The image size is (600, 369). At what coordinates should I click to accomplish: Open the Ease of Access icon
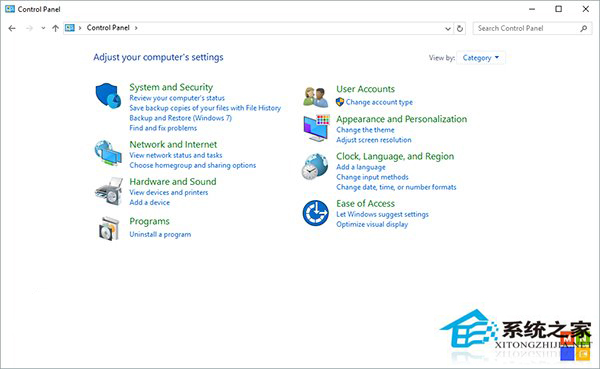316,213
